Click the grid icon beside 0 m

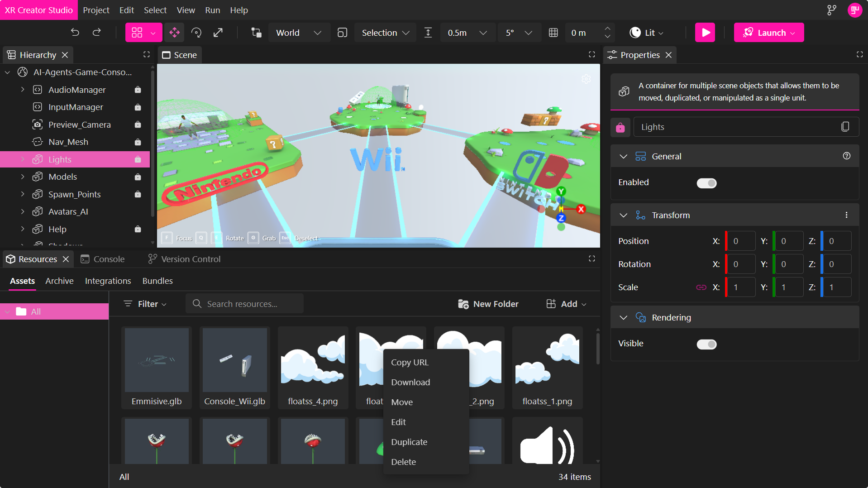[x=553, y=33]
